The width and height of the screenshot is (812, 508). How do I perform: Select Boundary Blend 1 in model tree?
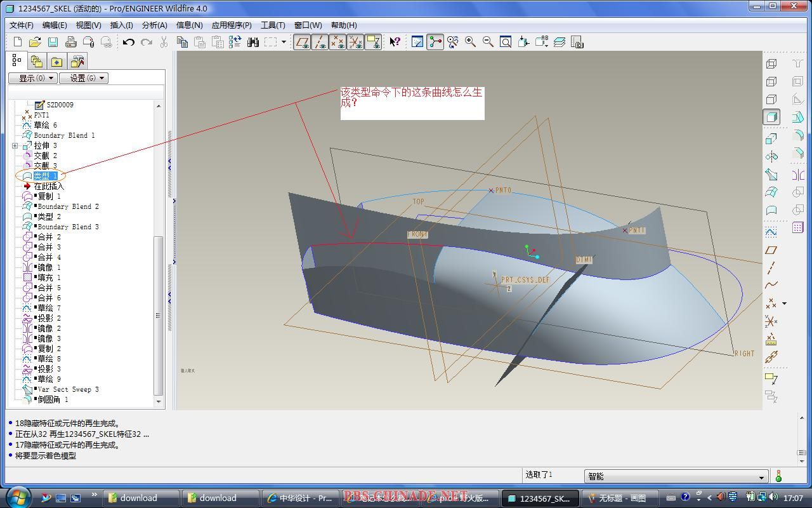tap(64, 135)
